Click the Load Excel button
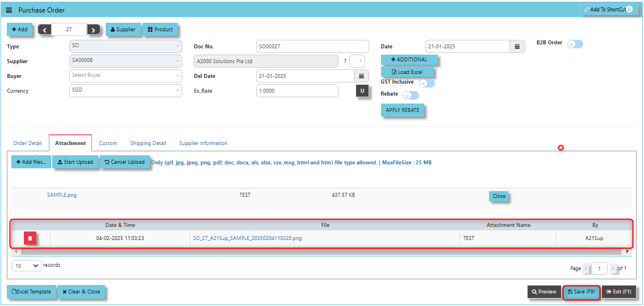644x306 pixels. (407, 72)
